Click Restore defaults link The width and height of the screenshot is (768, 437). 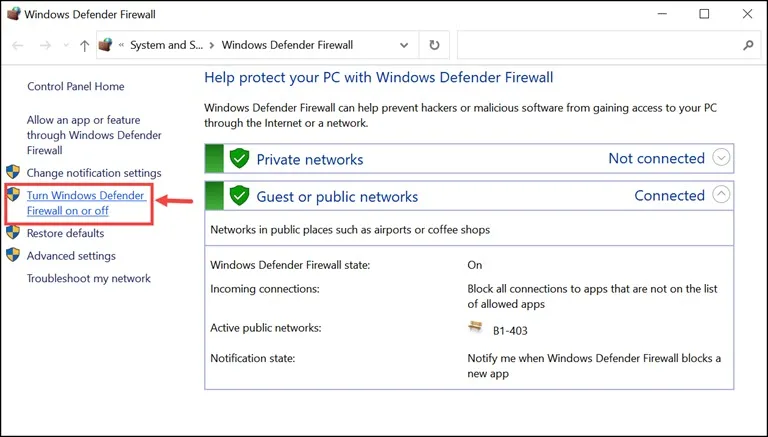click(x=66, y=233)
